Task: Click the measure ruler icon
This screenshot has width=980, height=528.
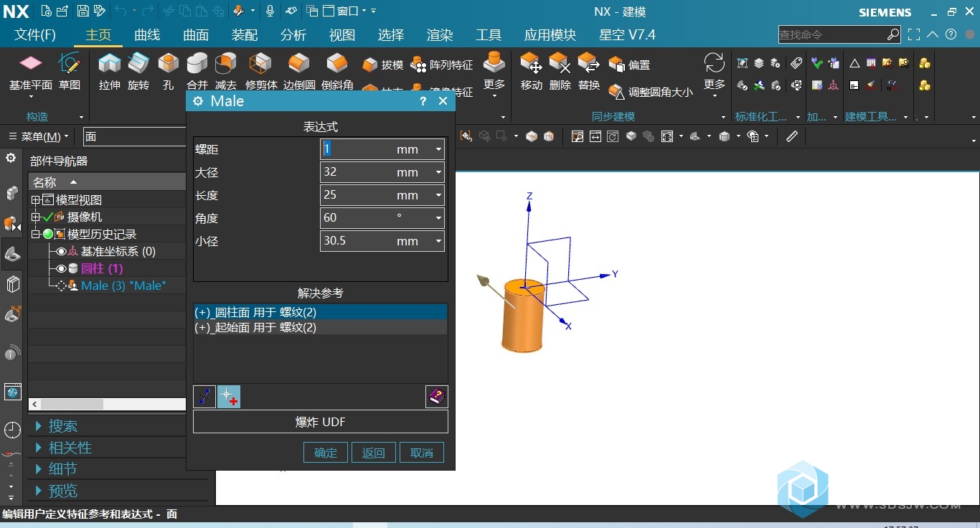Action: (792, 136)
